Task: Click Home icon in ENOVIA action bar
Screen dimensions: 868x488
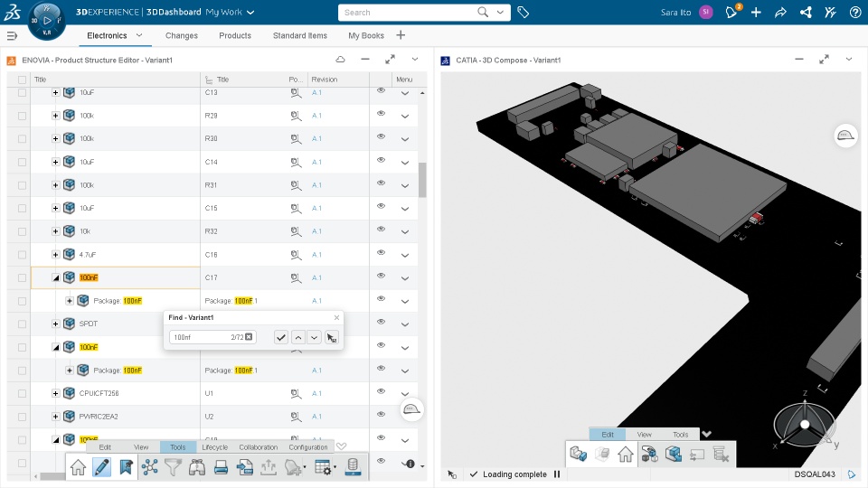Action: click(x=78, y=467)
